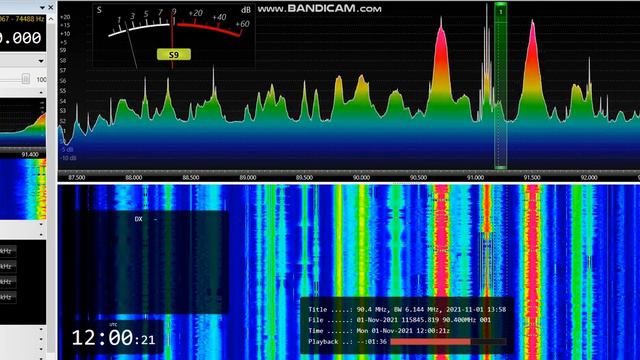Viewport: 640px width, 360px height.
Task: Click the panel scroll-up arrow
Action: click(x=51, y=19)
